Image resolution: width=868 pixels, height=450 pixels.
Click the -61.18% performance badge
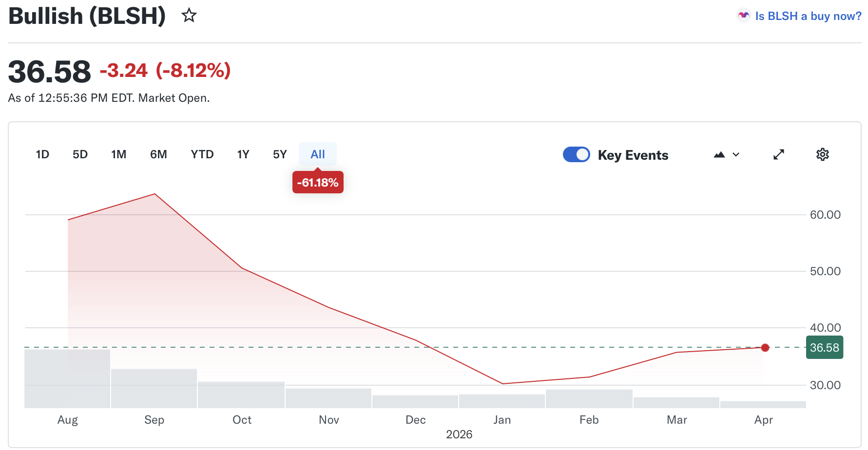point(318,183)
